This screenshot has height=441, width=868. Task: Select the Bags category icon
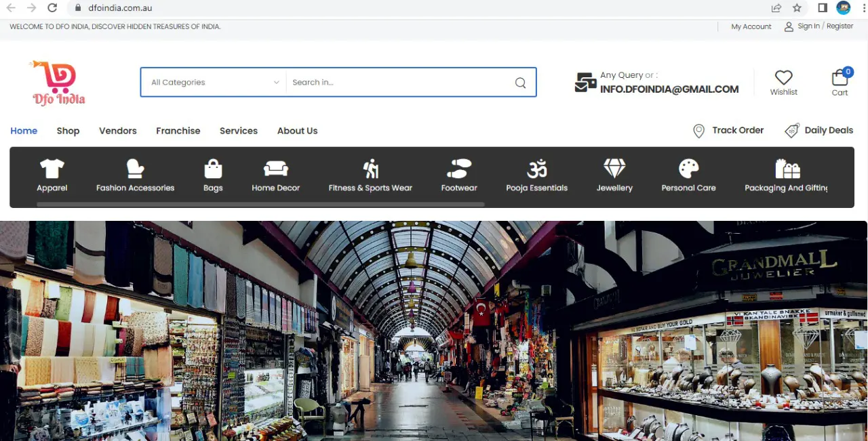(x=213, y=168)
